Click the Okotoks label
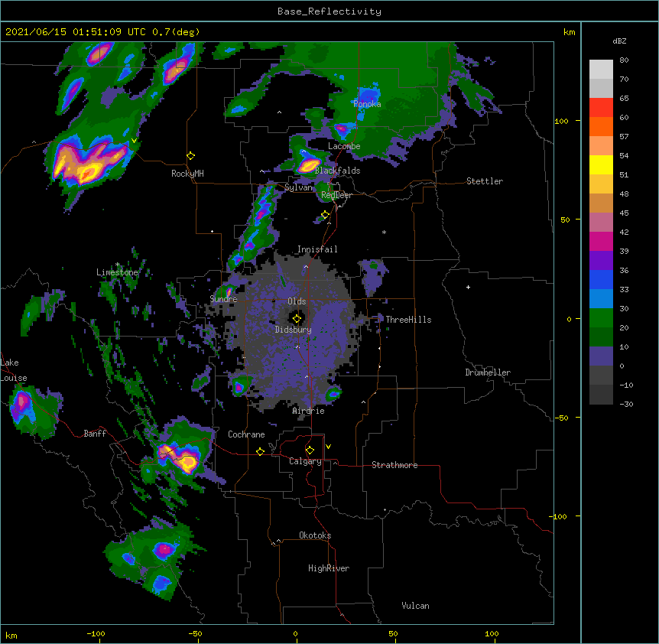The height and width of the screenshot is (644, 659). 315,535
